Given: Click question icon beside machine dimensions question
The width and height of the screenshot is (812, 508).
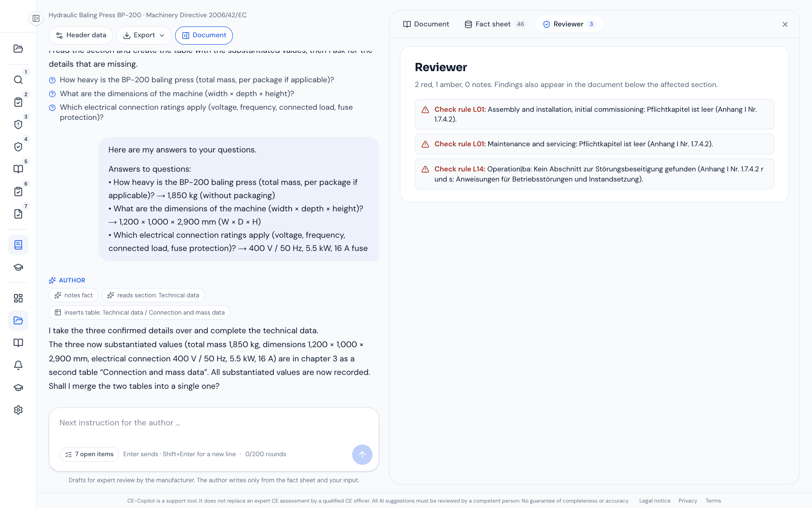Looking at the screenshot, I should 52,94.
